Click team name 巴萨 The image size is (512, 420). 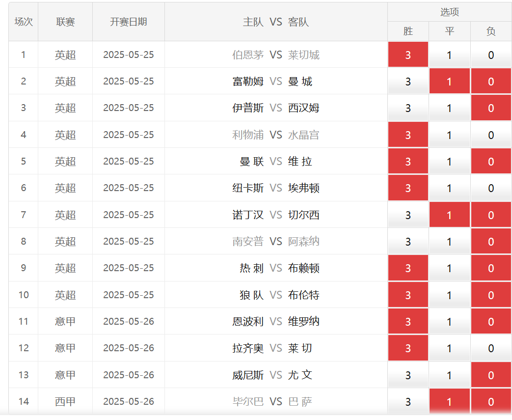pos(300,401)
